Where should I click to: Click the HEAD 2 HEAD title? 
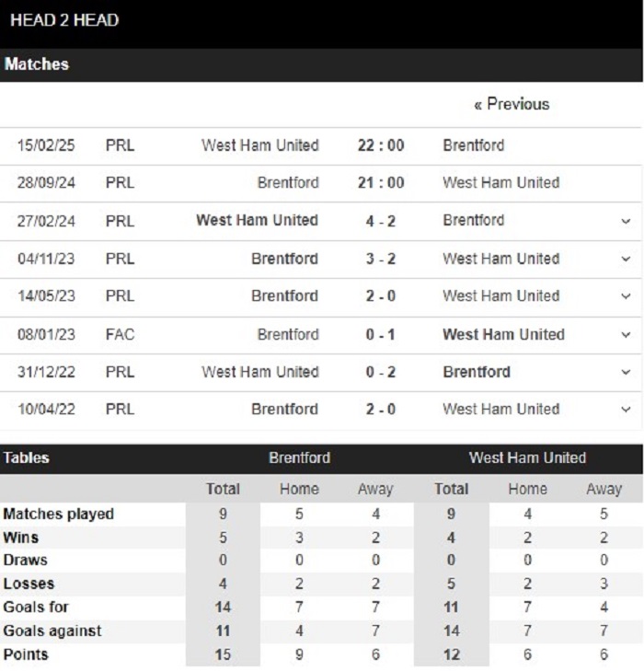(x=64, y=20)
